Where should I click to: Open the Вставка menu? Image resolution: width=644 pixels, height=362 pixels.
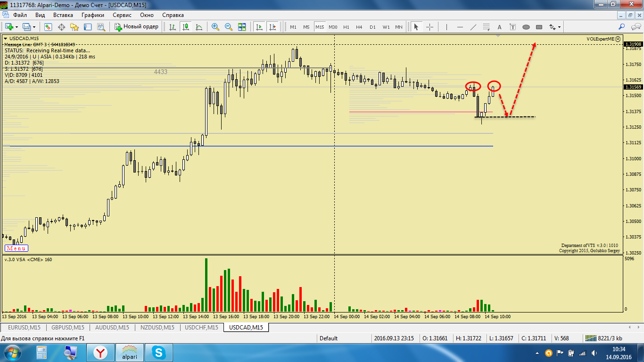[63, 15]
